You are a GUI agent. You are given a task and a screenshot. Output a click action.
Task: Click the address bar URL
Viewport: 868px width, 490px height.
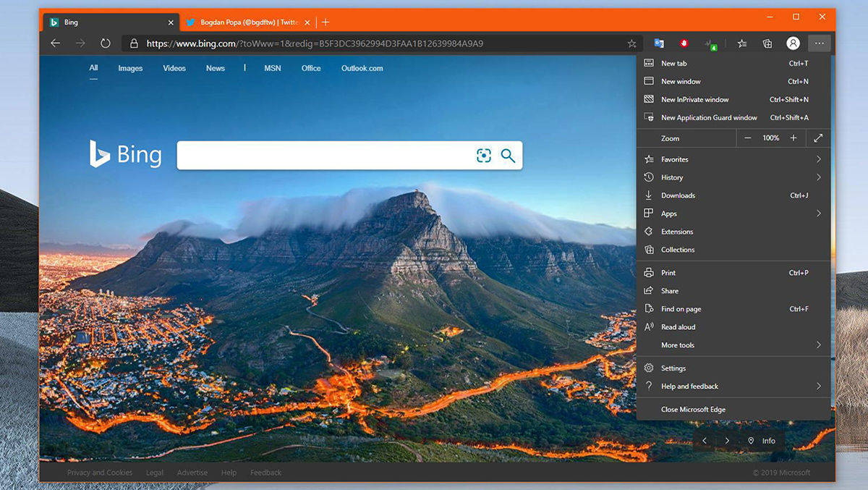(x=315, y=43)
